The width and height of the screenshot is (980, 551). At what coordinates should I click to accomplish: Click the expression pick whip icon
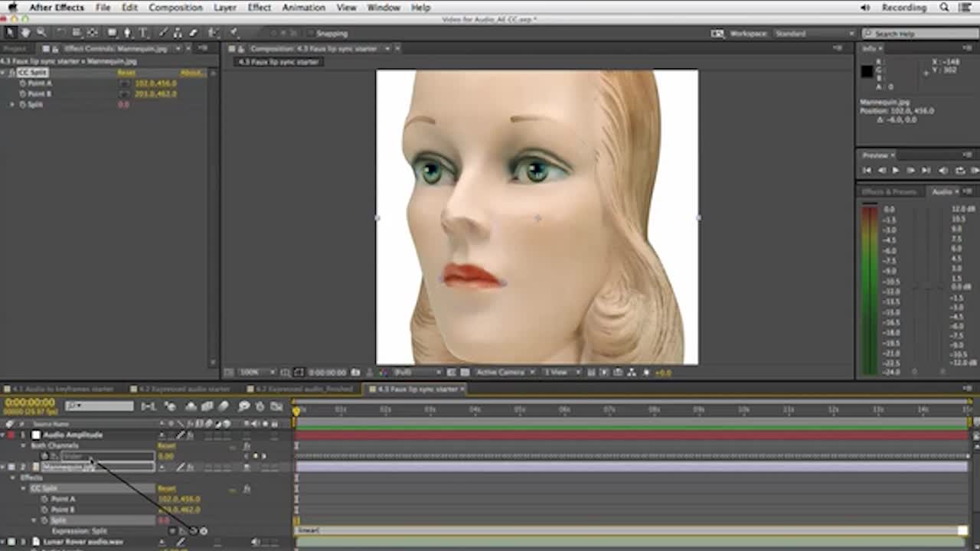[x=193, y=530]
